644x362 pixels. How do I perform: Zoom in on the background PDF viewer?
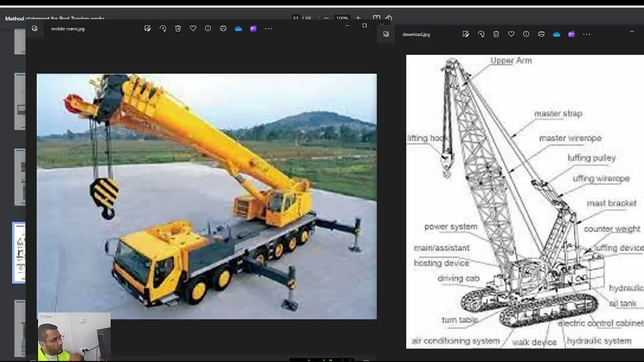click(x=358, y=18)
